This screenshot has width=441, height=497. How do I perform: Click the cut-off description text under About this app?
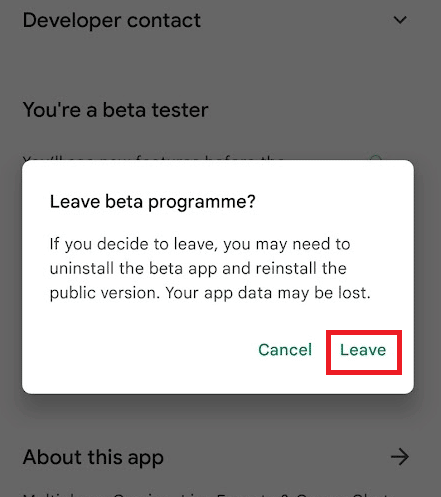(x=207, y=495)
